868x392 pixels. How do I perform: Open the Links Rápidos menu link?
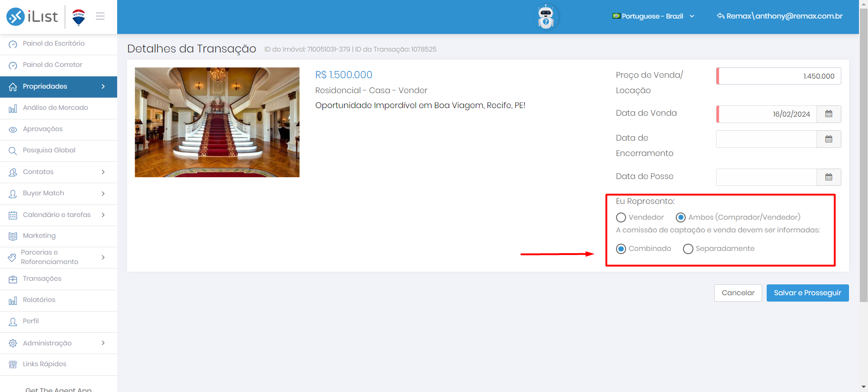59,364
